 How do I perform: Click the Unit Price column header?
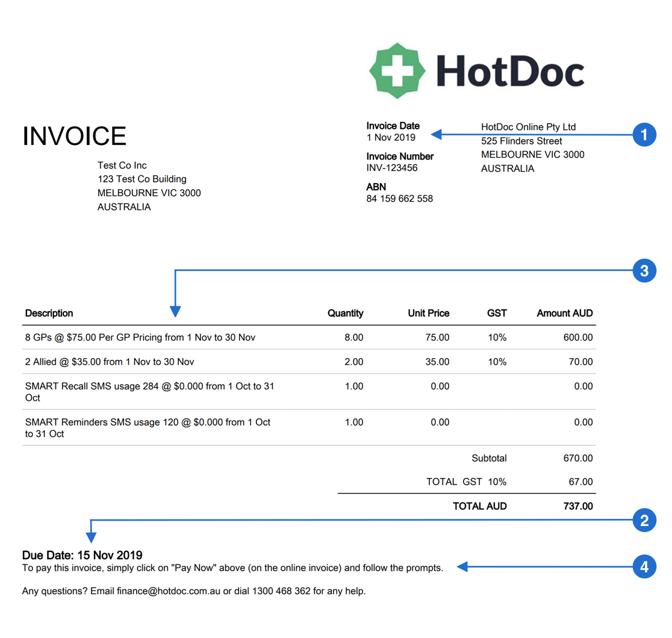429,313
